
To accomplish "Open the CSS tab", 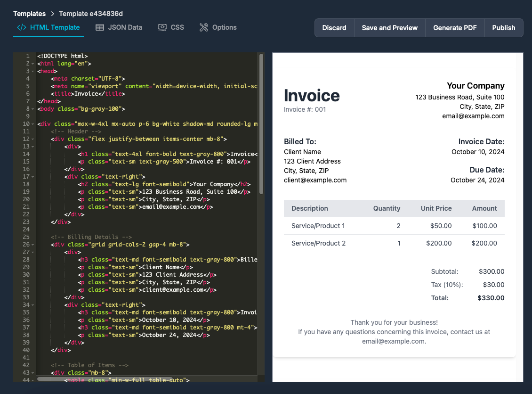I will point(177,27).
